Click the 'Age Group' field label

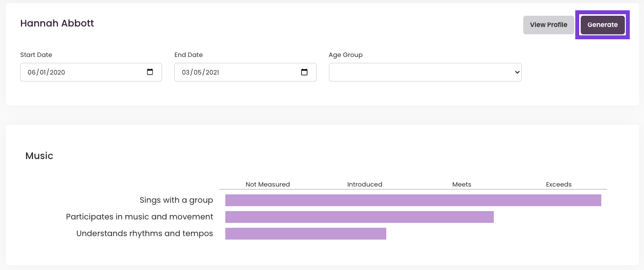pos(346,55)
